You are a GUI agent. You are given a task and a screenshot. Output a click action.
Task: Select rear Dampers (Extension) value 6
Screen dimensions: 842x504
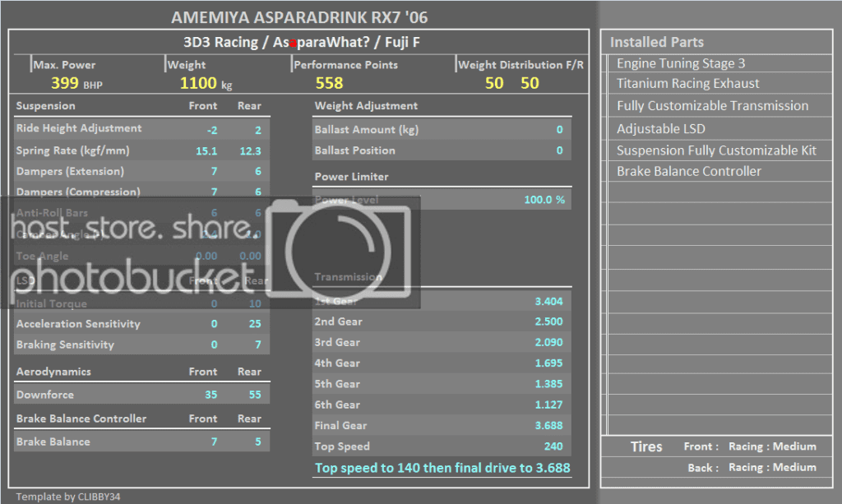(257, 171)
